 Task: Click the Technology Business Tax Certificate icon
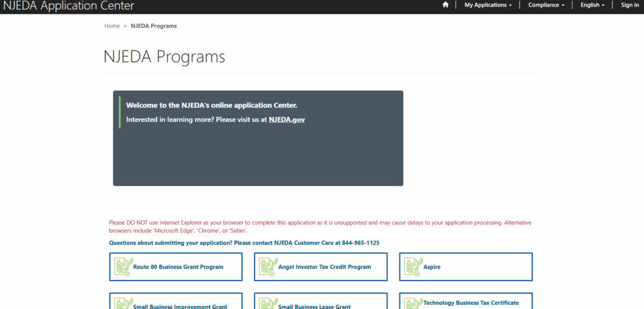point(413,304)
